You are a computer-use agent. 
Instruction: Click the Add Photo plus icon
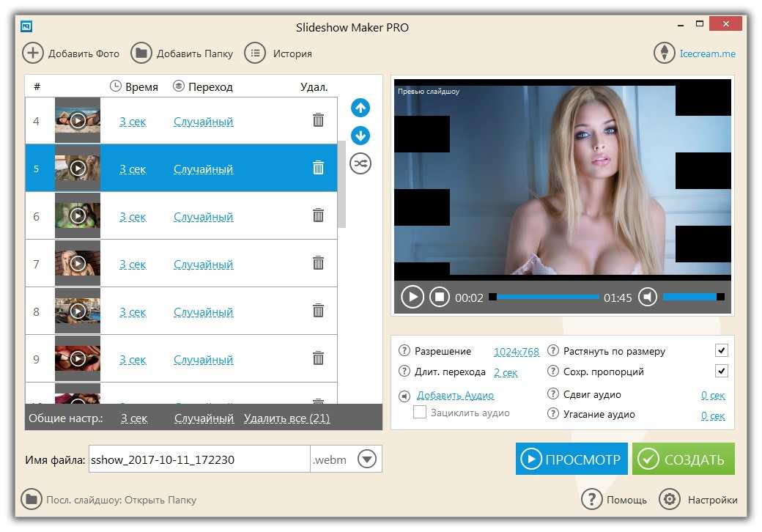(x=32, y=53)
